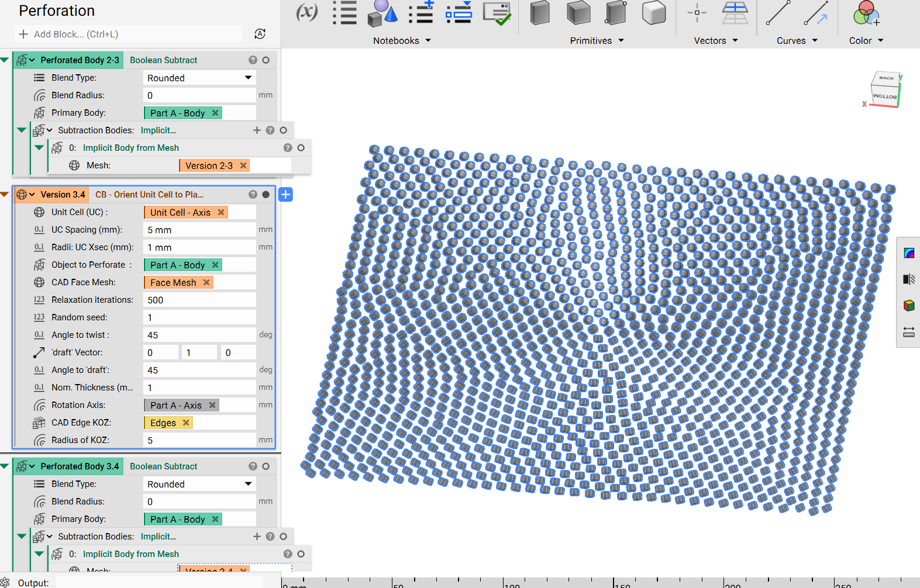
Task: Remove Part A - Axis chip
Action: (x=212, y=405)
